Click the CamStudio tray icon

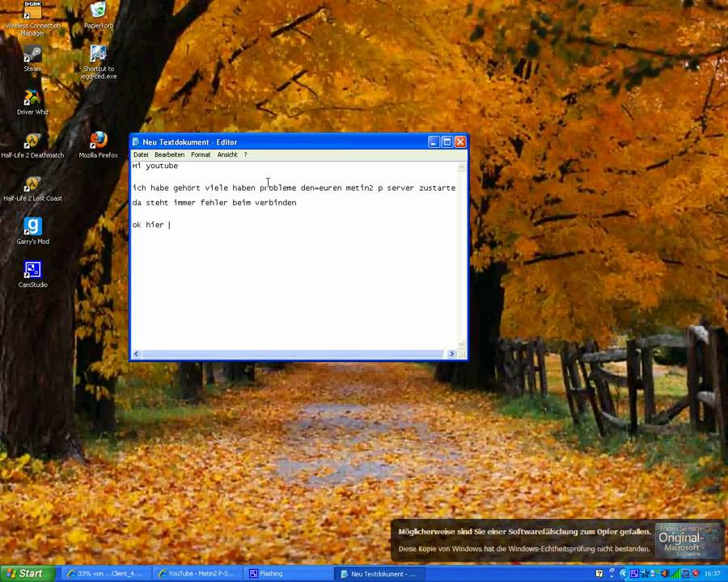634,574
